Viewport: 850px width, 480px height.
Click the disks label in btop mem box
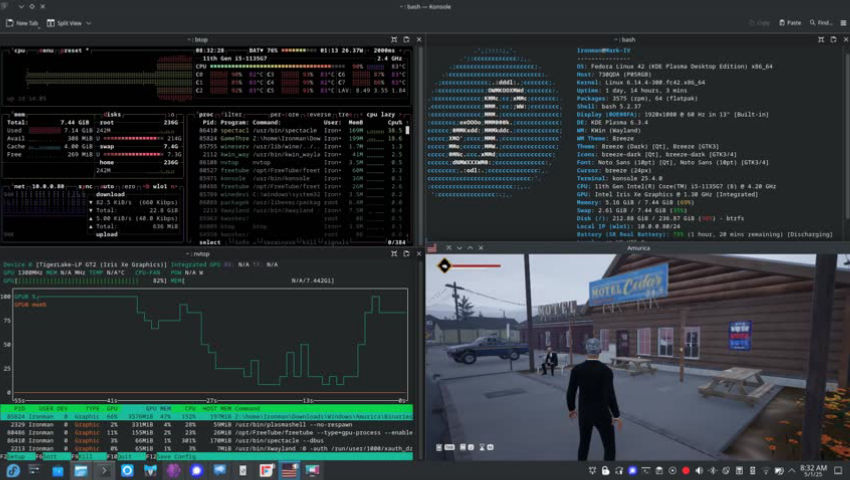tap(112, 114)
